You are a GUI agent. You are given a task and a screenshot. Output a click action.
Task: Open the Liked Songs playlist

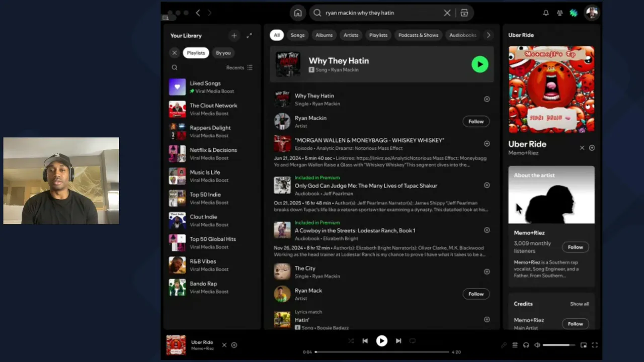click(212, 87)
